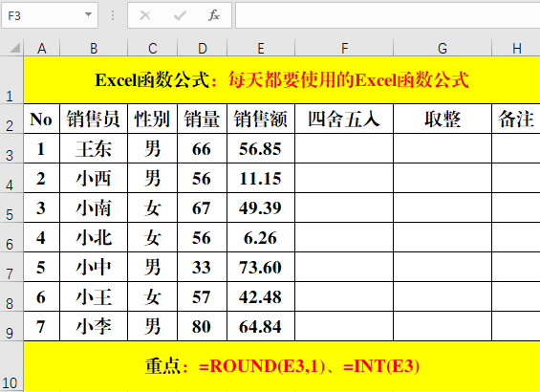
Task: Click the cell containing '小北'
Action: point(94,237)
